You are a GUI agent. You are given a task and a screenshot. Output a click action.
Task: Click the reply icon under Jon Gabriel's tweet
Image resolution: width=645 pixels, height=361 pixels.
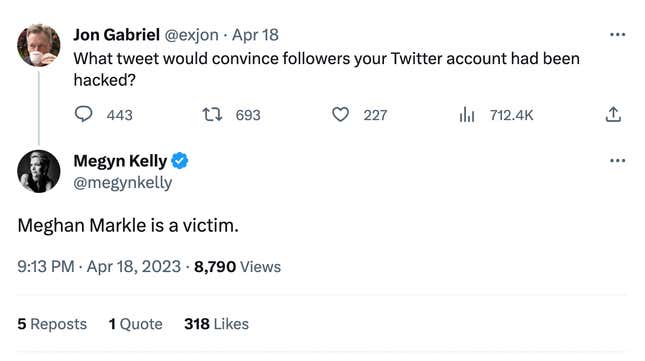[x=84, y=114]
